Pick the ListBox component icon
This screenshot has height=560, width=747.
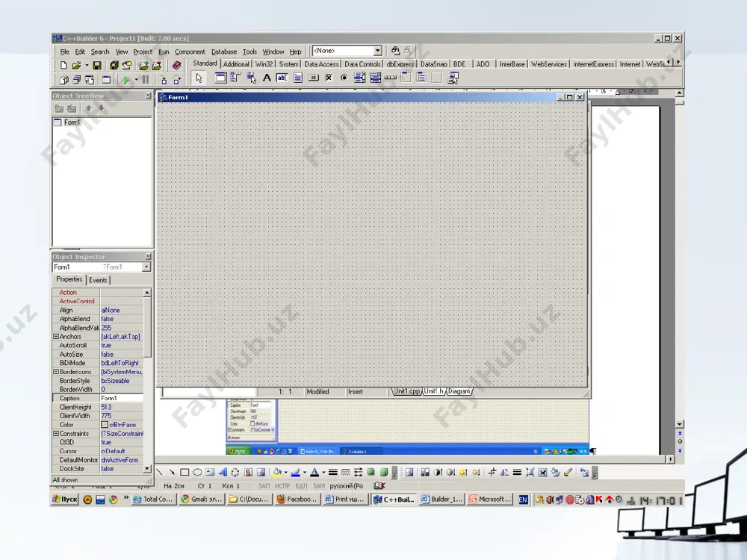coord(360,78)
